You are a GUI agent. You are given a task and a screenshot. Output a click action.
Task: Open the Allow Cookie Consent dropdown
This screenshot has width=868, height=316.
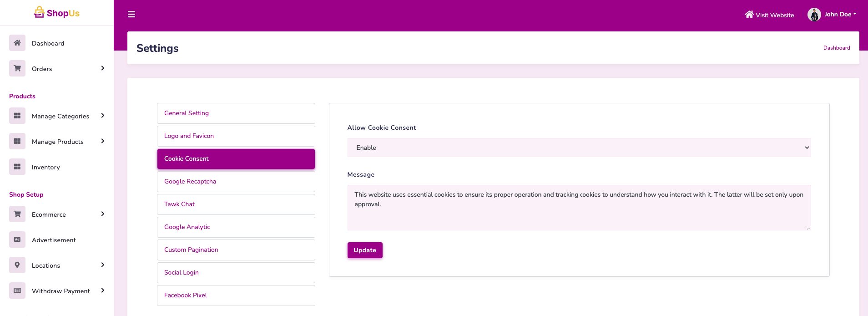pyautogui.click(x=579, y=148)
